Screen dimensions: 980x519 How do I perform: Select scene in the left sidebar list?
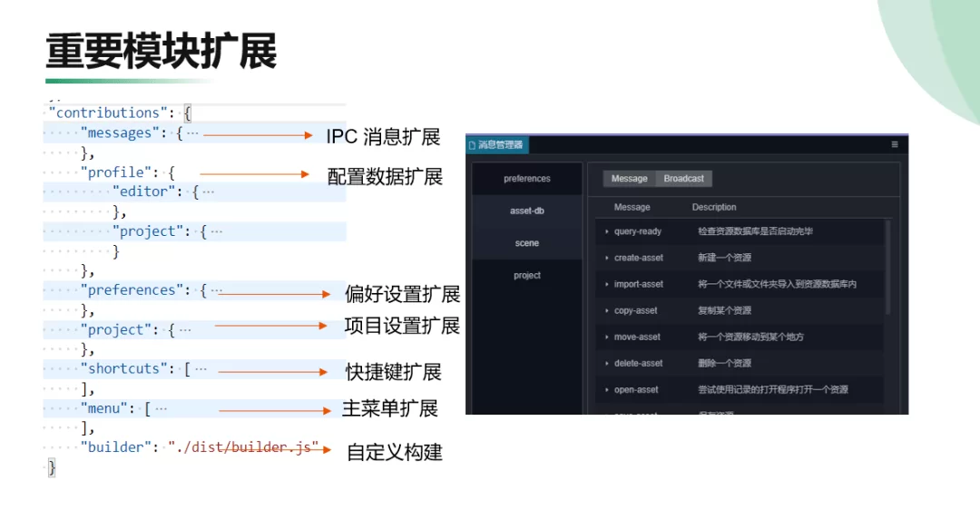click(x=526, y=243)
